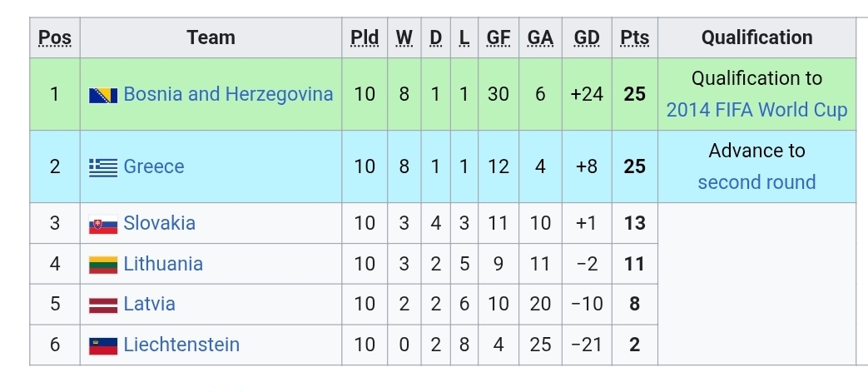
Task: Follow the second round link
Action: [756, 182]
